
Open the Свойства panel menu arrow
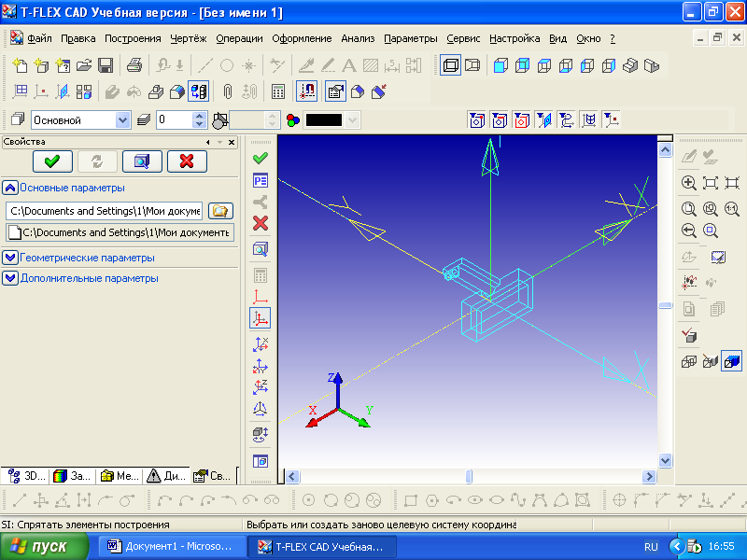point(219,142)
